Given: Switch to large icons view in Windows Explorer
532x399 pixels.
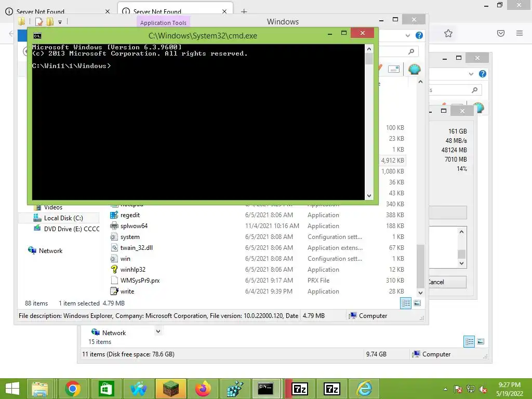Looking at the screenshot, I should click(x=417, y=303).
